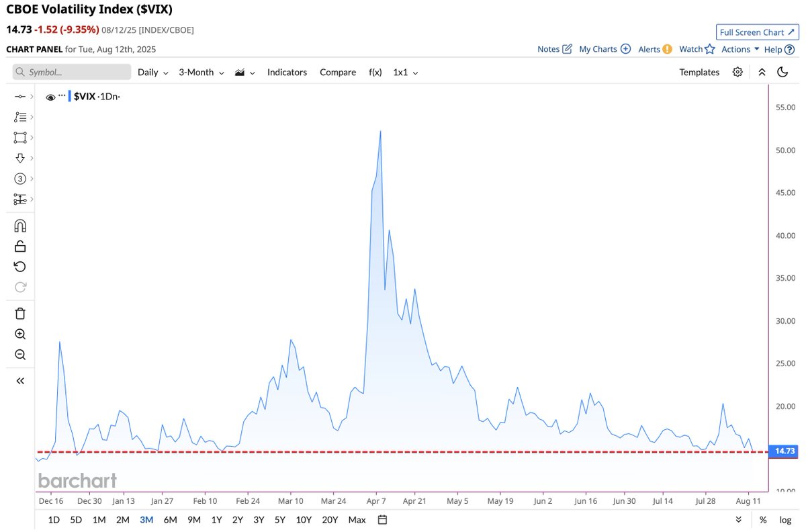Select the trend line drawing tool
This screenshot has width=806, height=532.
pos(20,96)
